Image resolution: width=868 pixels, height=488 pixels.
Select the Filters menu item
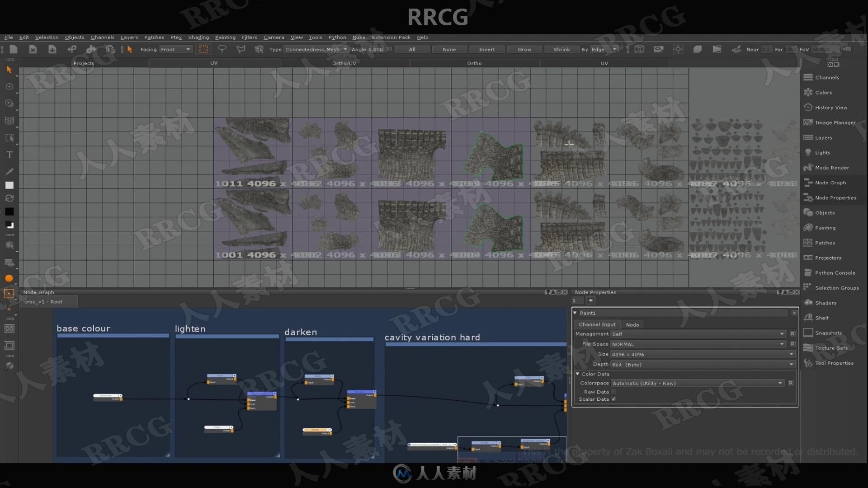(x=249, y=37)
